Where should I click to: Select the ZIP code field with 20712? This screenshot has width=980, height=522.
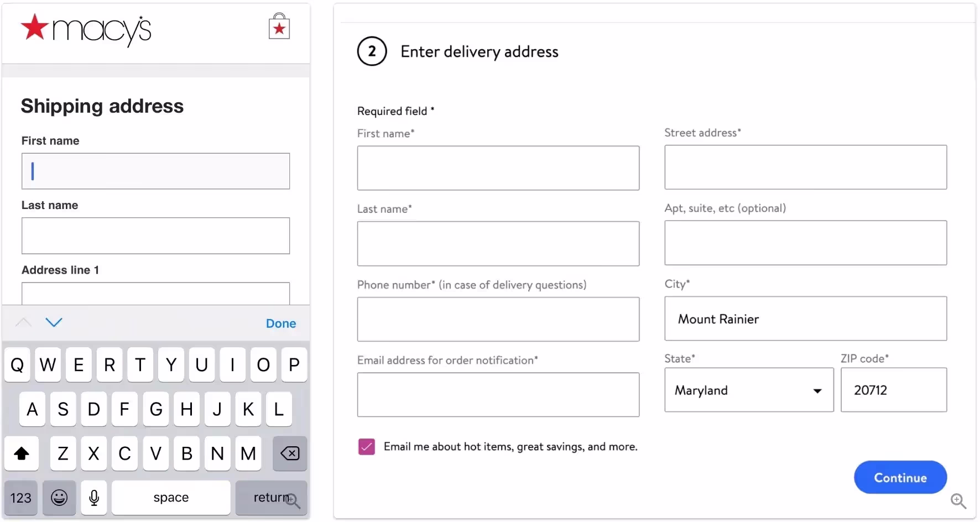pyautogui.click(x=893, y=390)
